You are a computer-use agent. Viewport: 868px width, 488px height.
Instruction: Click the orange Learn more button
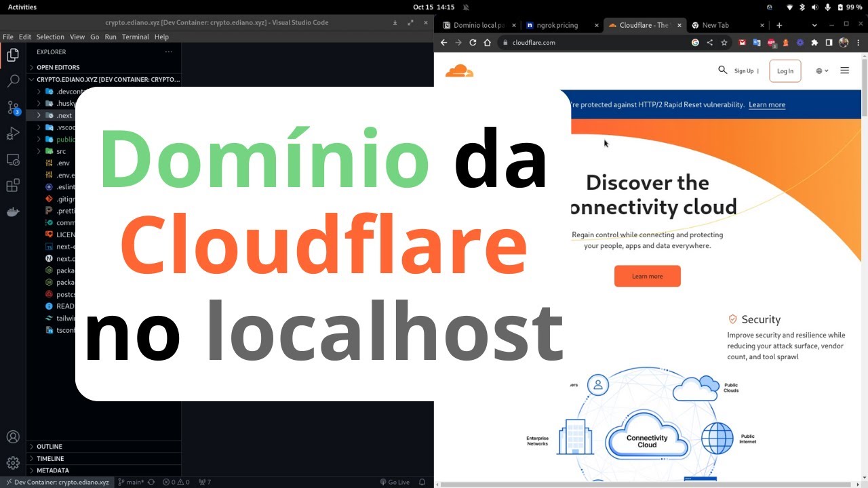click(648, 277)
